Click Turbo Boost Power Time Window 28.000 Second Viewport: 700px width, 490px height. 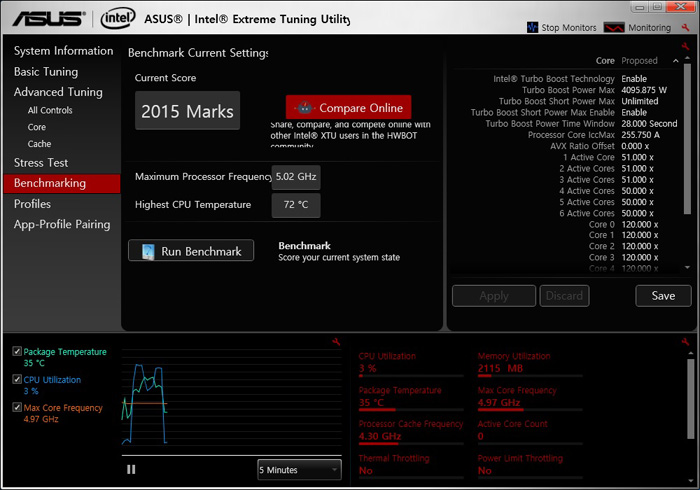click(649, 124)
